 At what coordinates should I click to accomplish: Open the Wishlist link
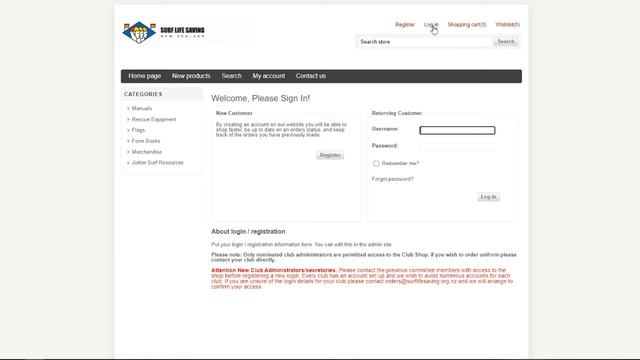click(x=507, y=24)
